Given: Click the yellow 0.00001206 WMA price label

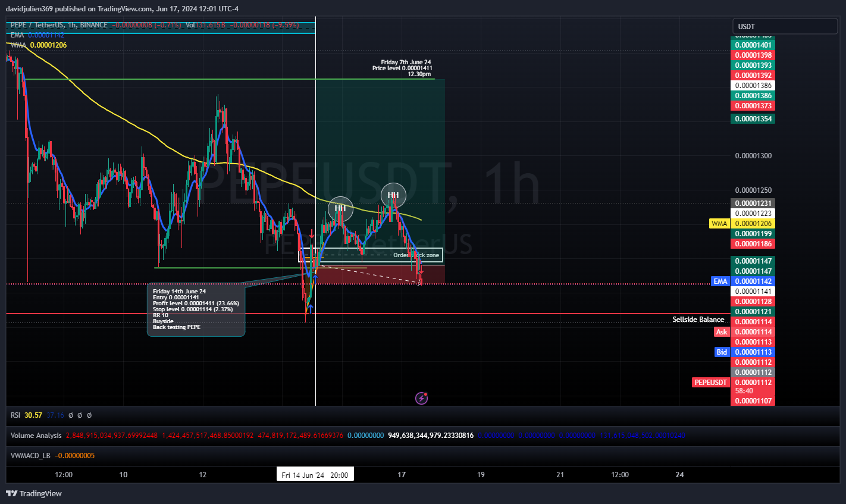Looking at the screenshot, I should tap(753, 224).
